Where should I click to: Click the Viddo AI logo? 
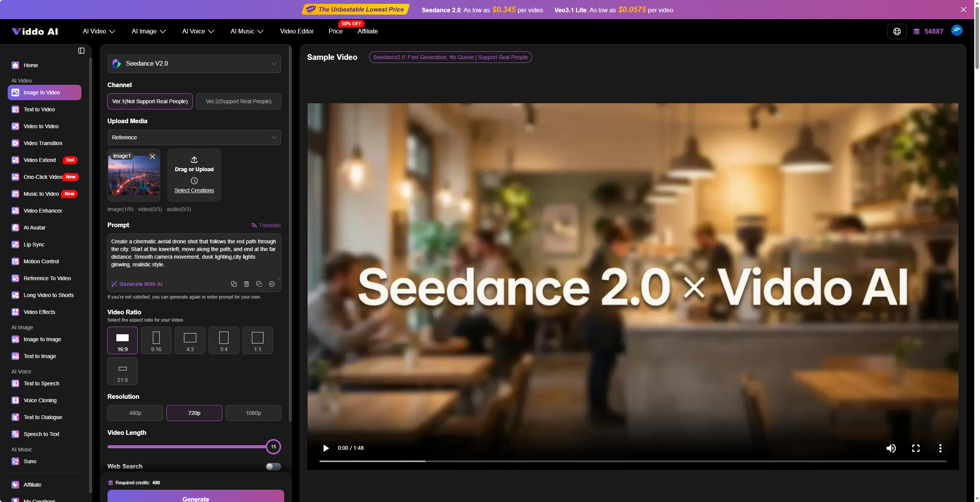[x=35, y=31]
